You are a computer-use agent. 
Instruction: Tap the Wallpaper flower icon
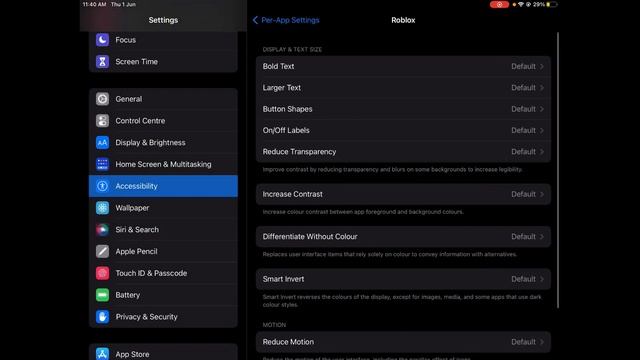(x=102, y=208)
